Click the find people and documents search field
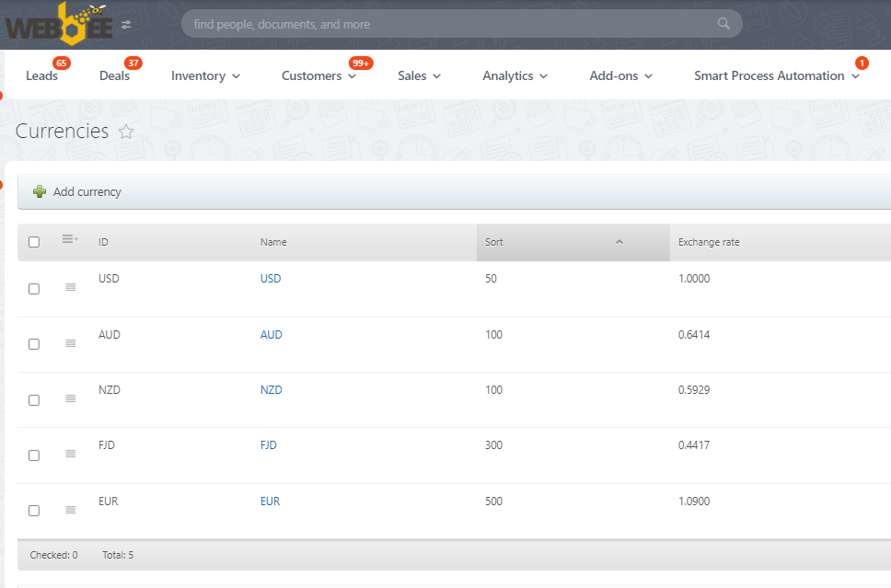The image size is (891, 588). point(451,24)
